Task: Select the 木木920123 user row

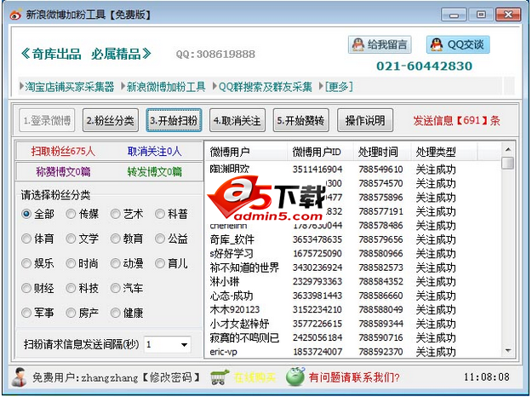Action: 353,310
